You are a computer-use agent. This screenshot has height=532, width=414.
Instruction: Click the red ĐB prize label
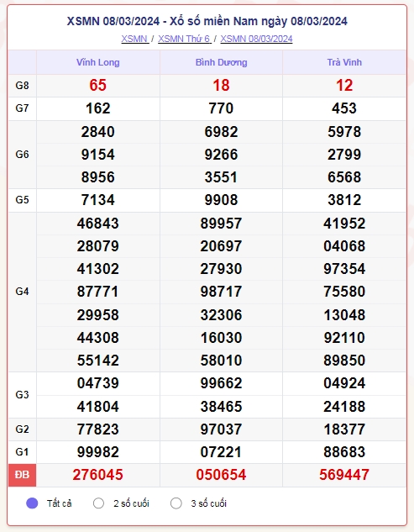pos(22,475)
